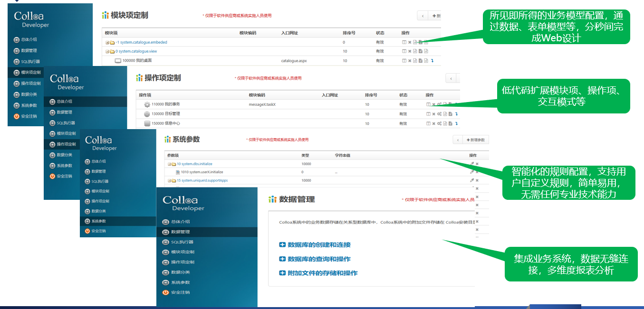Delete the 0 system.catalogue.view row
Screen dimensions: 644x309
[x=410, y=51]
